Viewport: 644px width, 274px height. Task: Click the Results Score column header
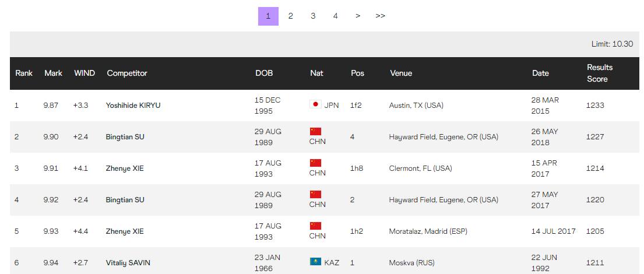600,73
